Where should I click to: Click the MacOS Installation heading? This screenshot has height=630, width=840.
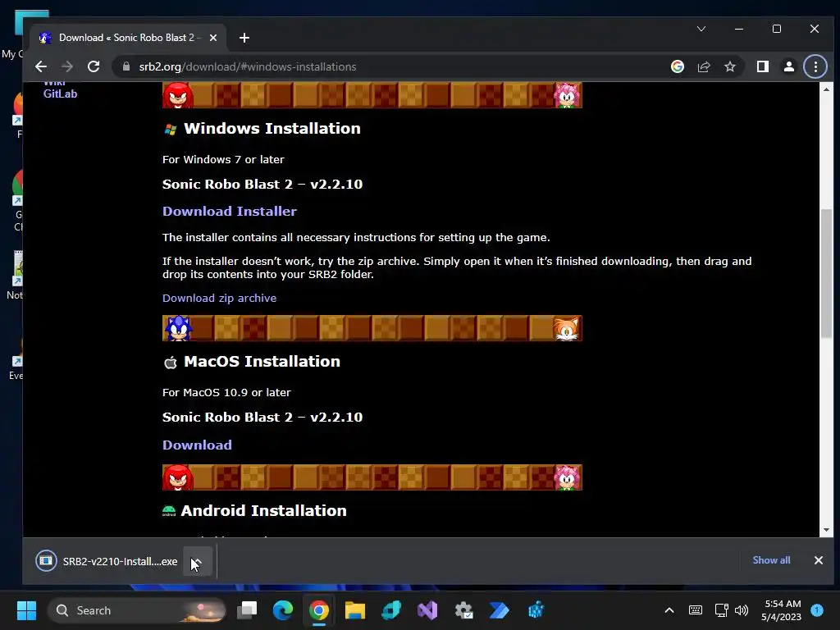click(x=262, y=362)
